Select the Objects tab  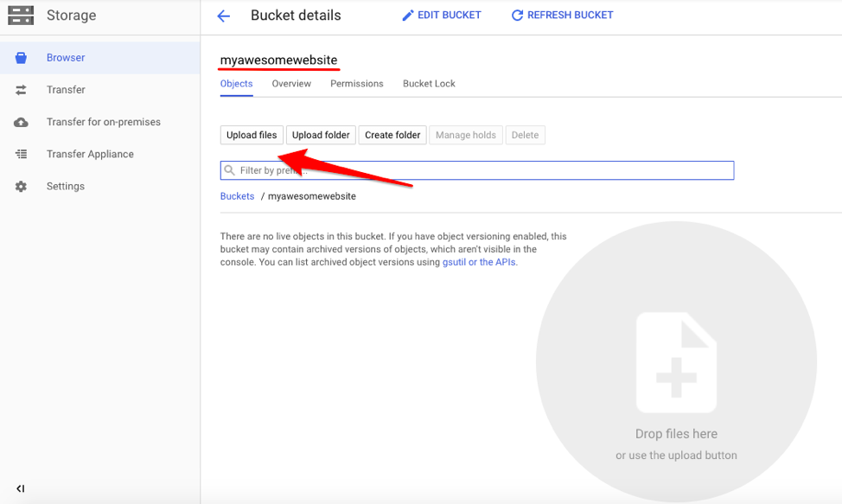[236, 84]
